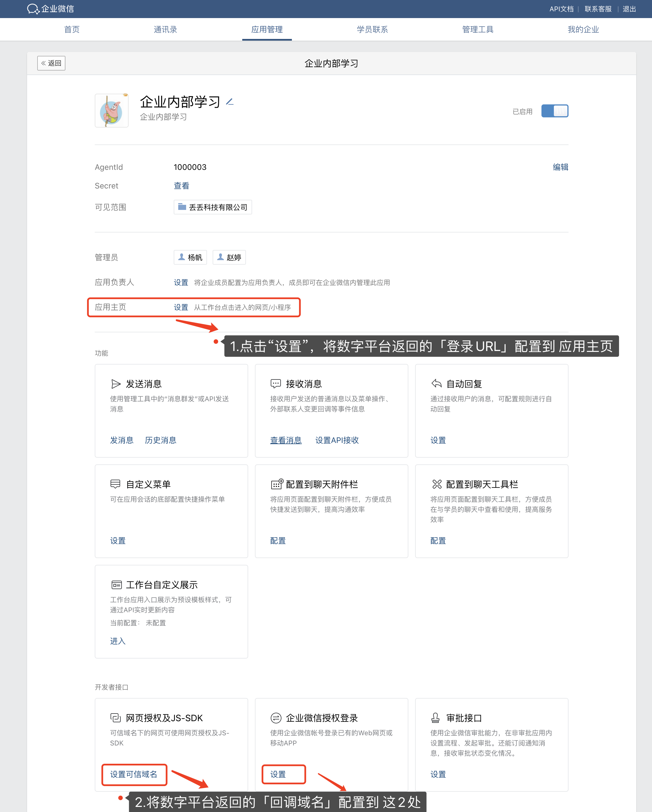Click the 工作台自定义展示 card title
Screen dimensions: 652x812
pos(162,585)
